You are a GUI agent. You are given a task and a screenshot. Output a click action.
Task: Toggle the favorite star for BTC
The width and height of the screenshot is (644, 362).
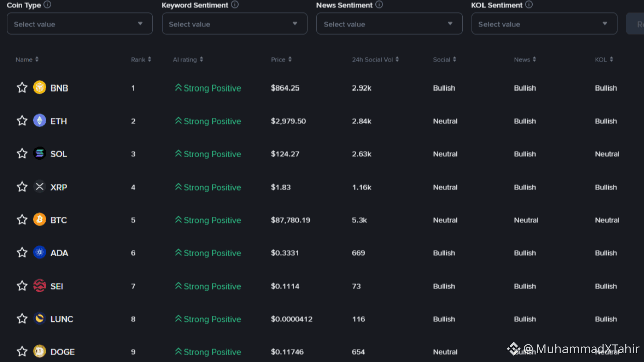pos(22,220)
